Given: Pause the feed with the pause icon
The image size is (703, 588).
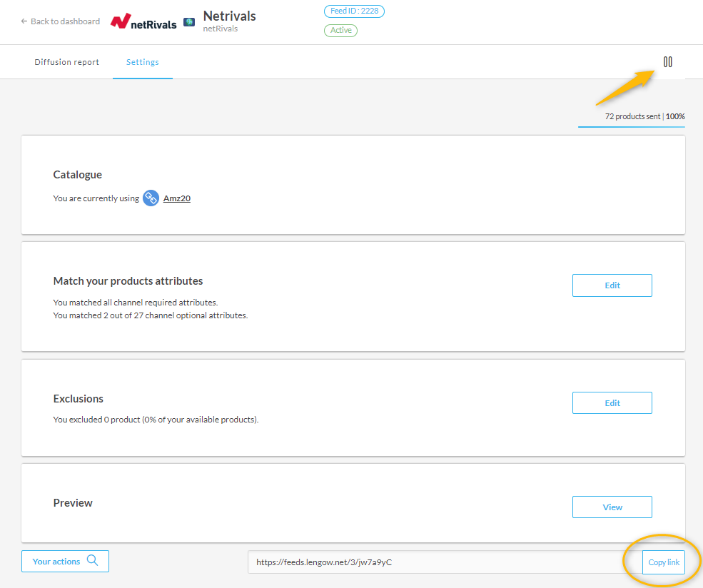Looking at the screenshot, I should [667, 62].
